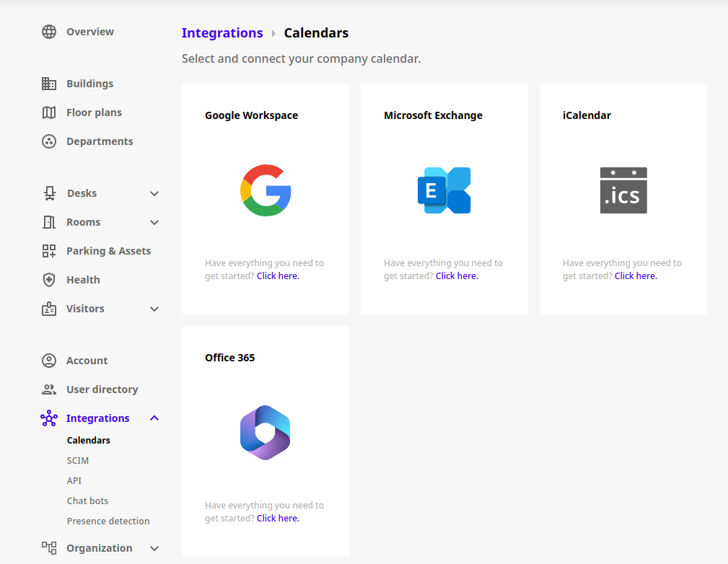The image size is (728, 564).
Task: Expand the Desks submenu chevron
Action: pos(154,193)
